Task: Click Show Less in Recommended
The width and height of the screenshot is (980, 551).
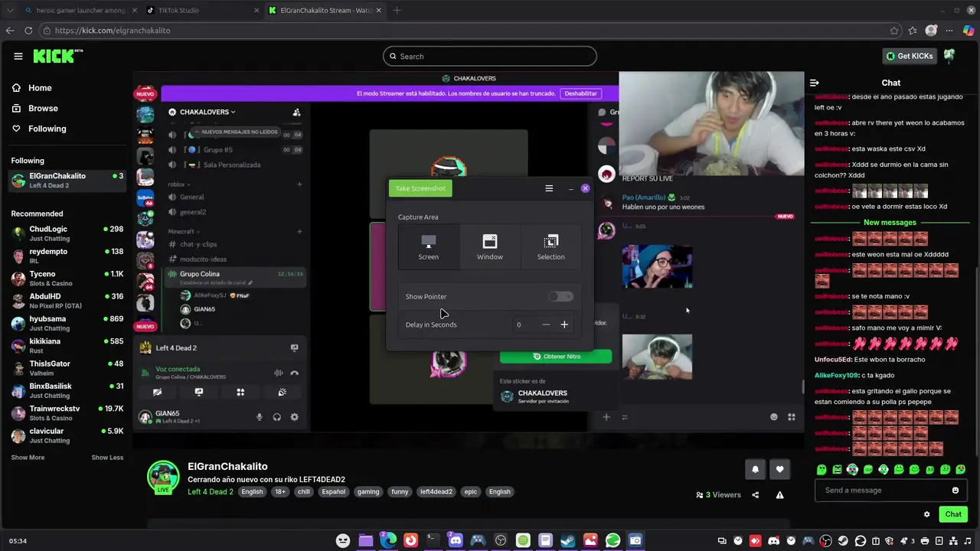Action: (107, 458)
